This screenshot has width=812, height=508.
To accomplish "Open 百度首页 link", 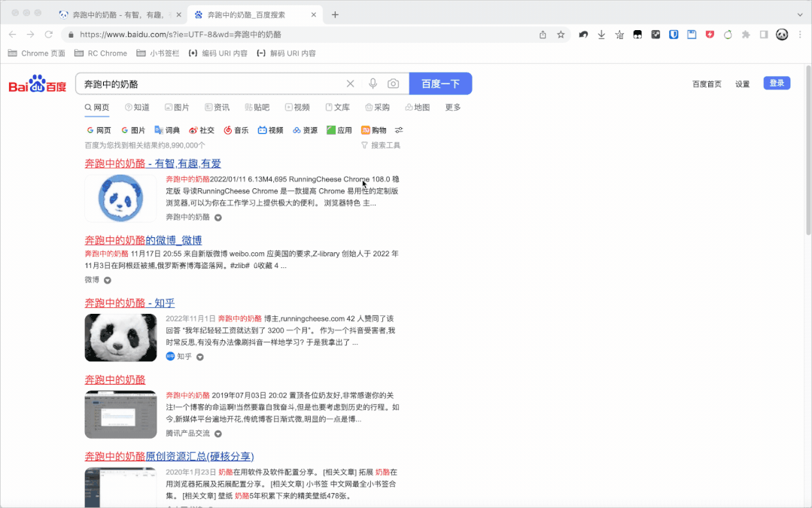I will point(707,84).
